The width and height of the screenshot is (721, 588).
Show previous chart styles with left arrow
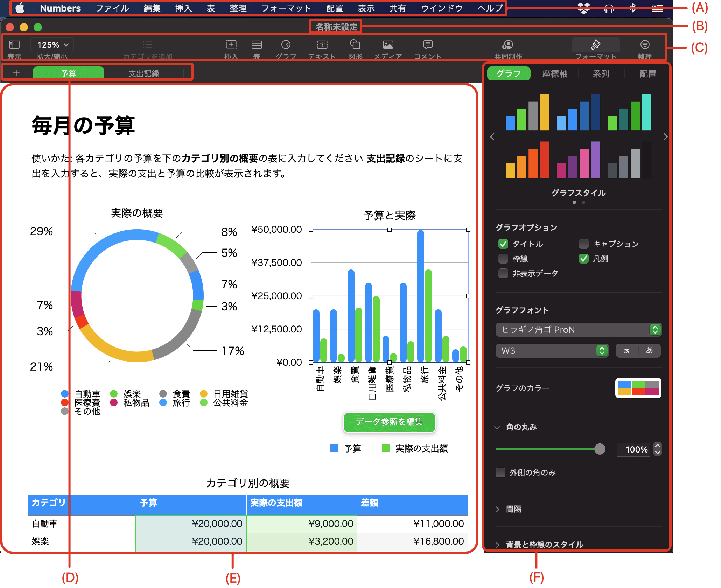point(492,136)
